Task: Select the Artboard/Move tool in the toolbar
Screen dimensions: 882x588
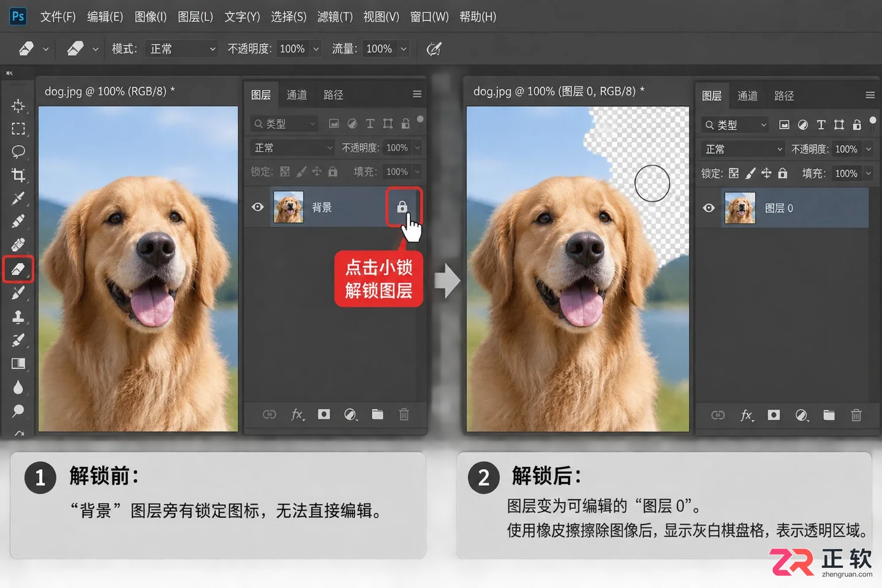Action: (18, 105)
